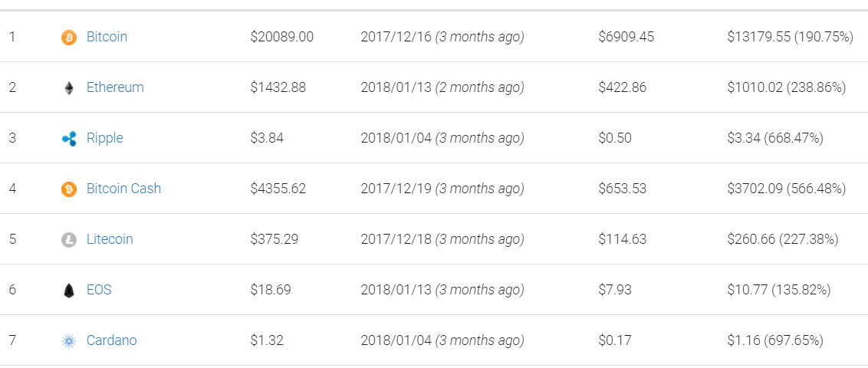Click the gray Litecoin logo icon
The image size is (868, 368).
(69, 240)
